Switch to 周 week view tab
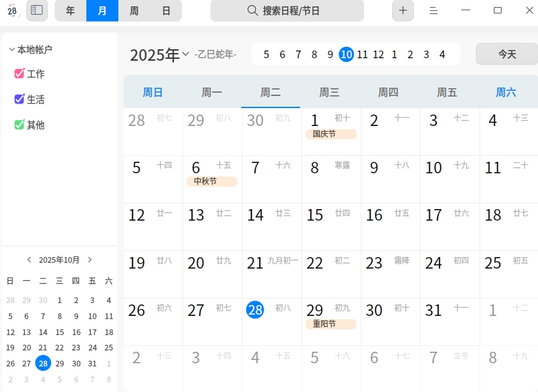 [x=134, y=11]
